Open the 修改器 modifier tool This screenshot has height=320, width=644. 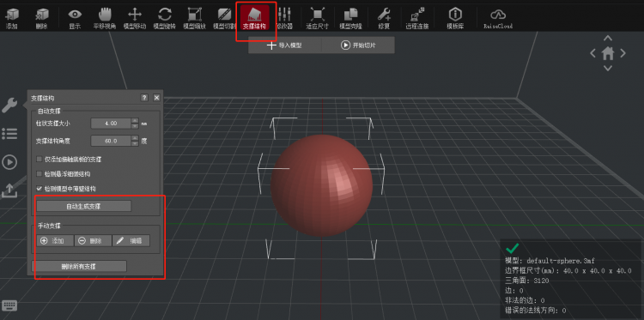[284, 18]
